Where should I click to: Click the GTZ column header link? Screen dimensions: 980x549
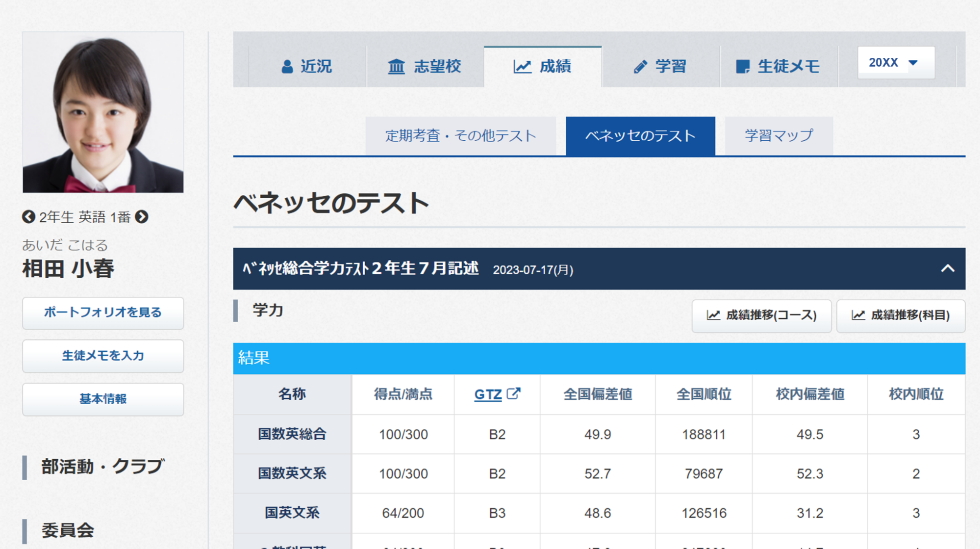pyautogui.click(x=488, y=394)
